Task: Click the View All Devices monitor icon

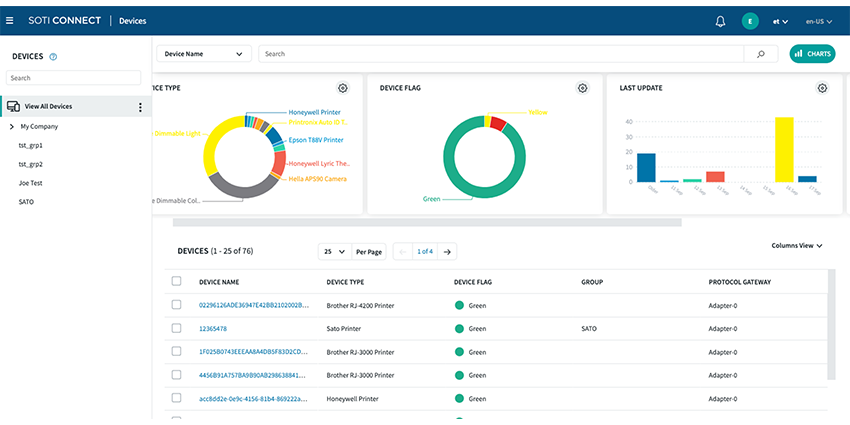Action: (14, 107)
